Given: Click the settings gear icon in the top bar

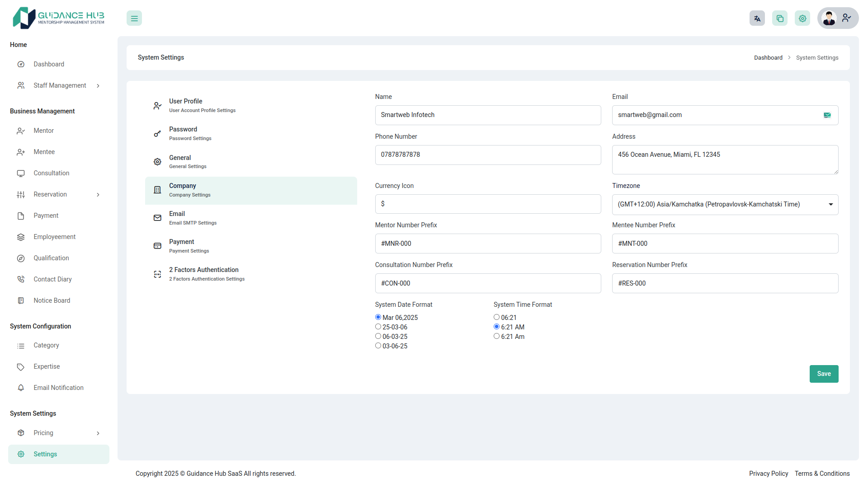Looking at the screenshot, I should 802,18.
